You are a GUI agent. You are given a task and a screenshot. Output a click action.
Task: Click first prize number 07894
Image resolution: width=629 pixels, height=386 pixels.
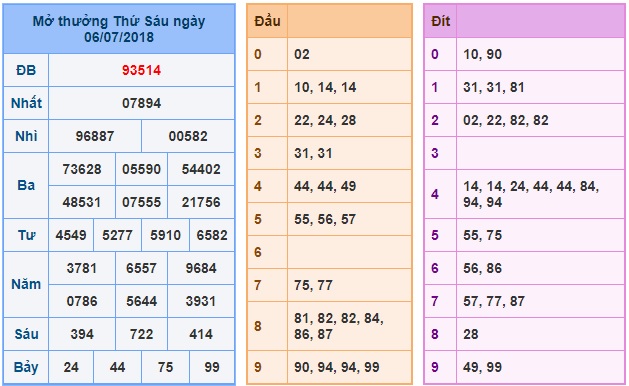[x=141, y=103]
